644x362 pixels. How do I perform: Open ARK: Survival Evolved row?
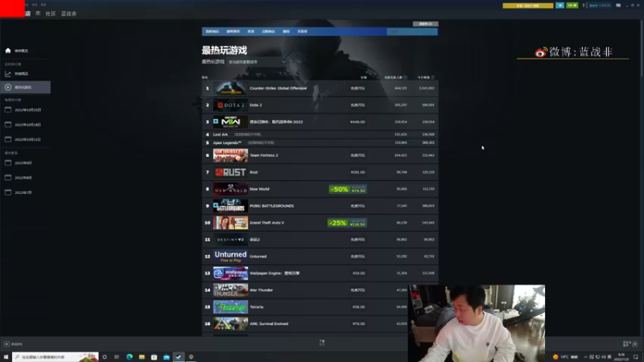(320, 324)
